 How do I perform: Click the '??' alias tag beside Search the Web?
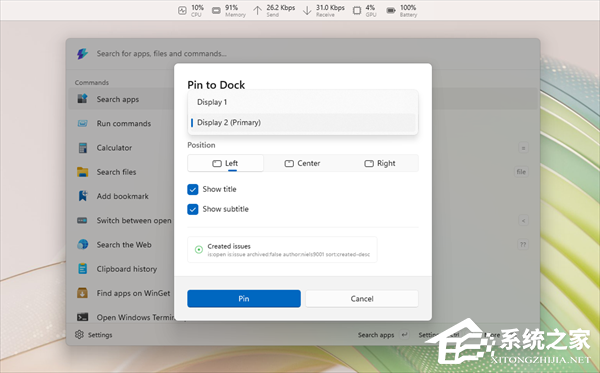523,244
